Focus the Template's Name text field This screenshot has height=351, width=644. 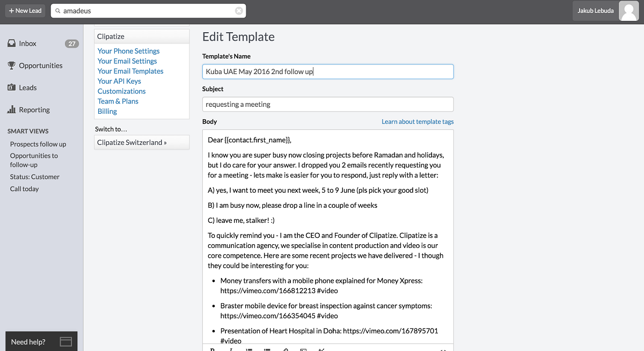327,71
